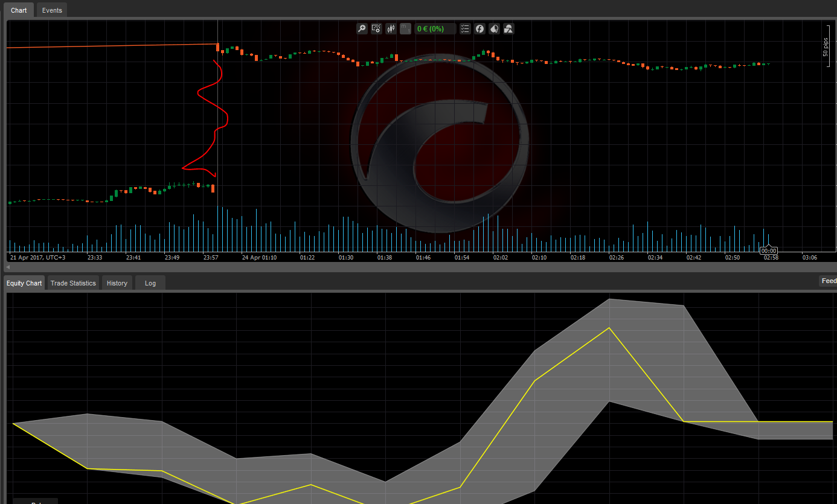This screenshot has height=504, width=837.
Task: Click the Feedback button at right
Action: pos(828,281)
